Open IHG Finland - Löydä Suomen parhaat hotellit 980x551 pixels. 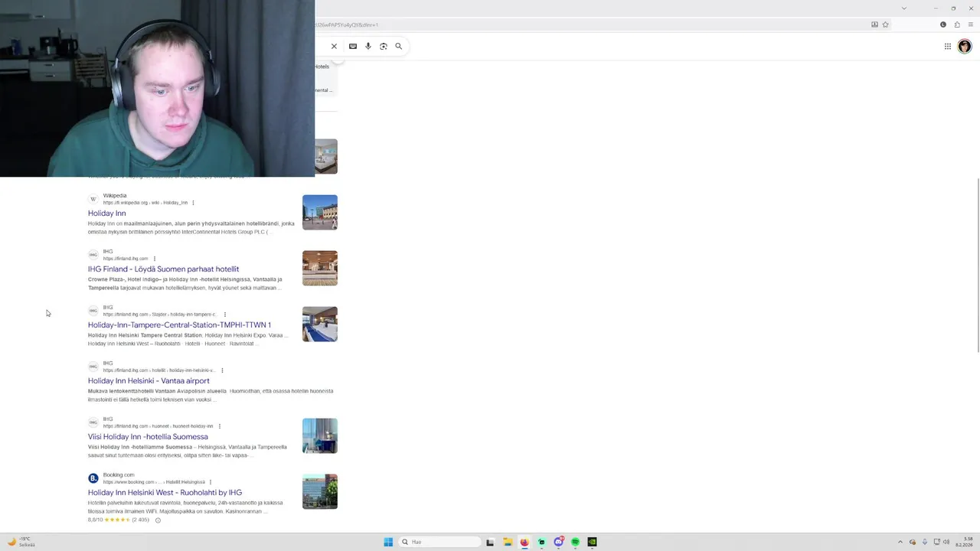tap(163, 269)
